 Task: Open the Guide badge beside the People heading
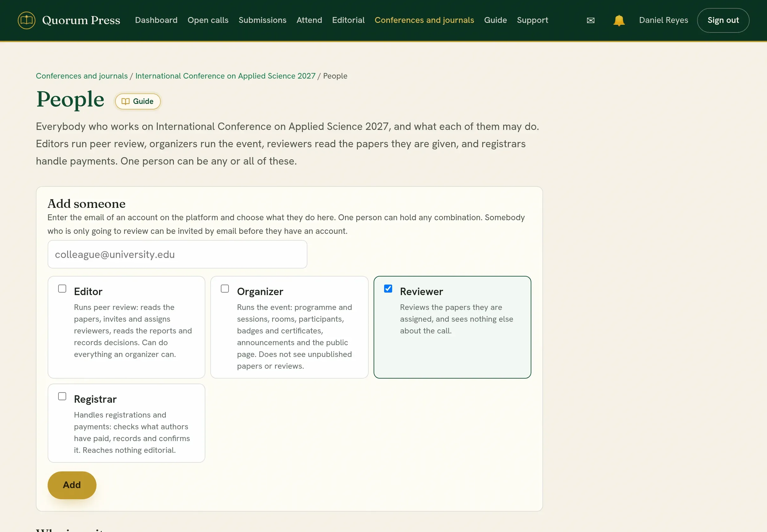[138, 101]
